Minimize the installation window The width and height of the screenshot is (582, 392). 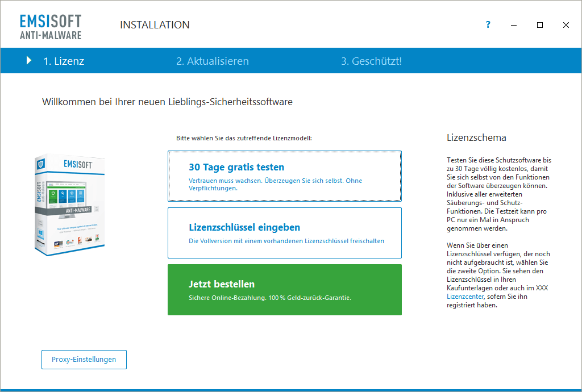pyautogui.click(x=514, y=25)
